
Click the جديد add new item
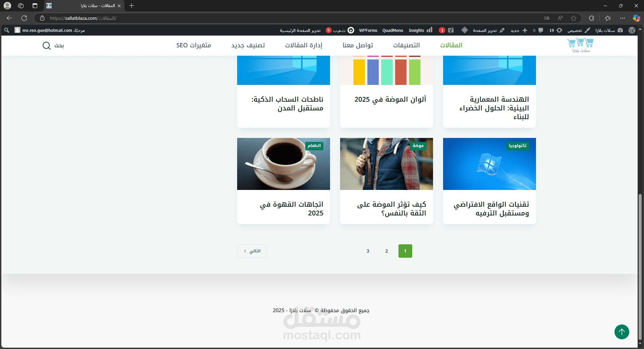519,30
